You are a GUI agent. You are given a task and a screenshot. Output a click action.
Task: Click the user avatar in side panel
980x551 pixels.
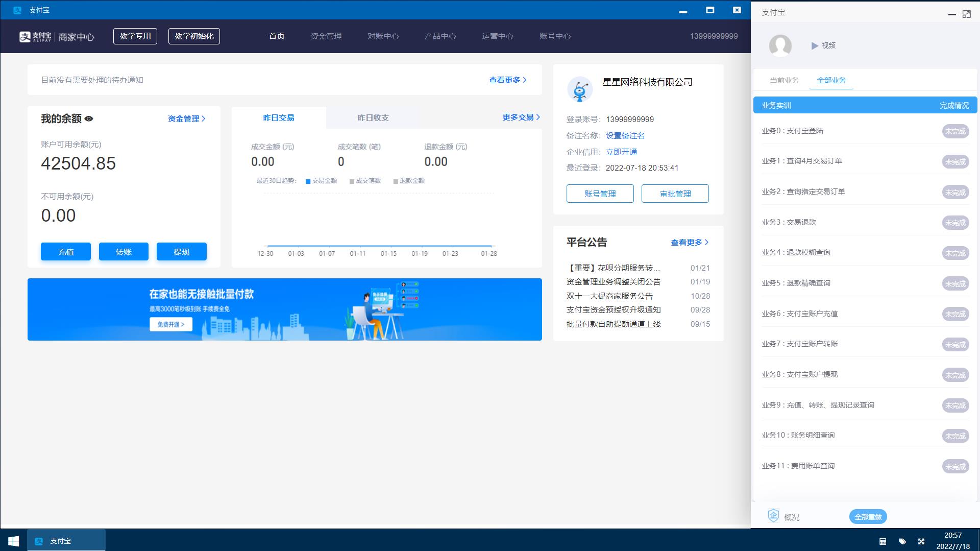780,45
